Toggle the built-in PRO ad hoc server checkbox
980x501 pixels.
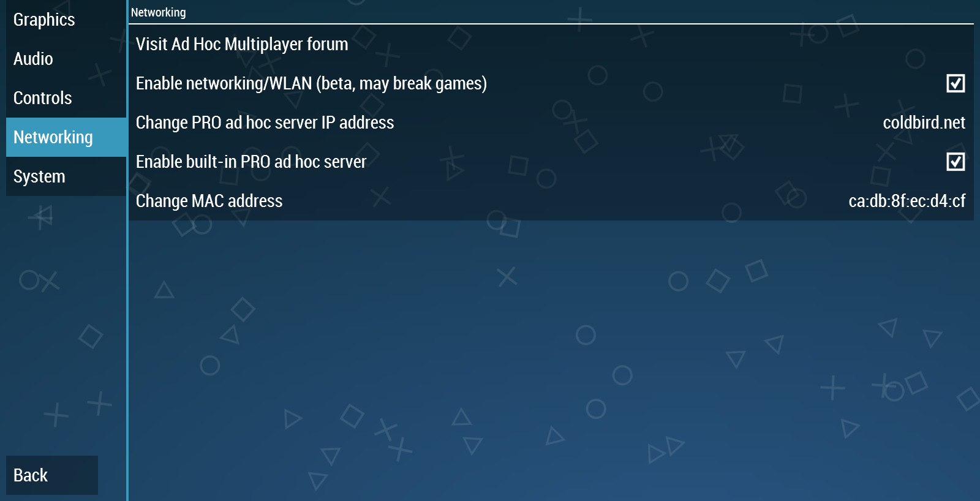pos(956,162)
